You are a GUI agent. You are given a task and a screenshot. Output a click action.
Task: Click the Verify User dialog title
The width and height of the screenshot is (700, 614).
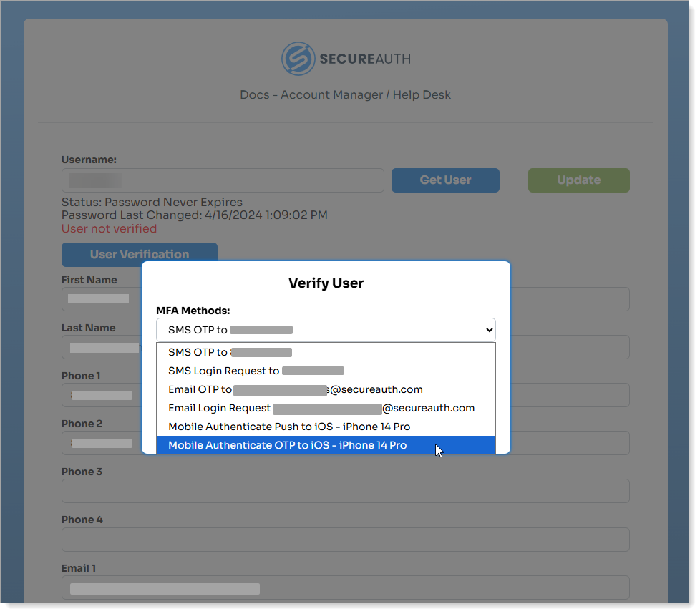coord(326,283)
